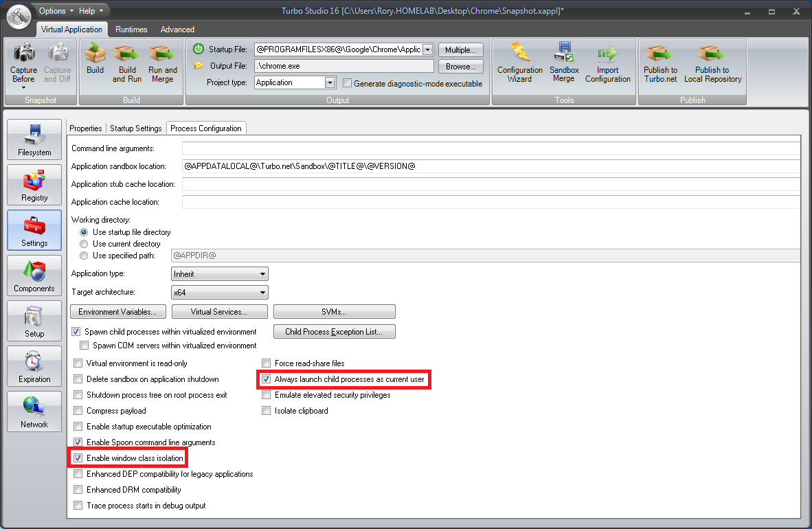Image resolution: width=812 pixels, height=529 pixels.
Task: Check Enhanced DRM compatibility option
Action: [x=78, y=490]
